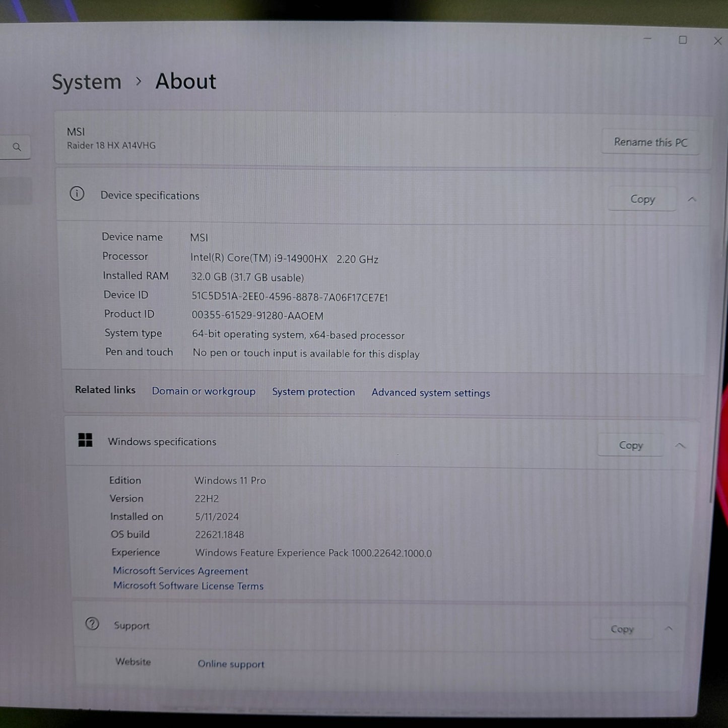Click the Installed on label
This screenshot has height=728, width=728.
pos(137,516)
